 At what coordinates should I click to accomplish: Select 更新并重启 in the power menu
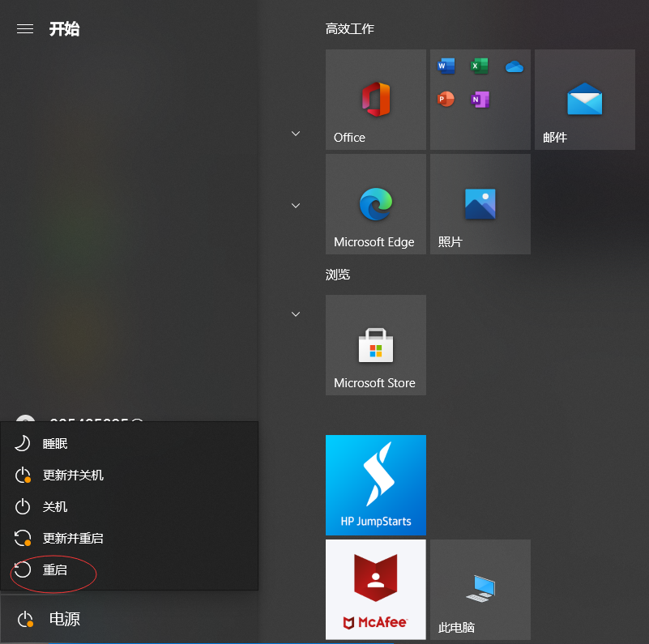tap(129, 538)
